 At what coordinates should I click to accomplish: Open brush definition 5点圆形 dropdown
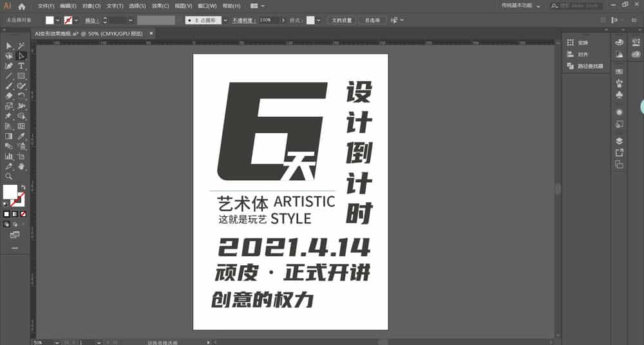tap(225, 20)
